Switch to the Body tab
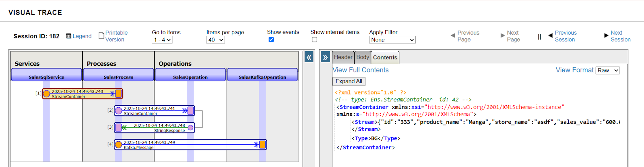The height and width of the screenshot is (167, 644). [x=363, y=57]
